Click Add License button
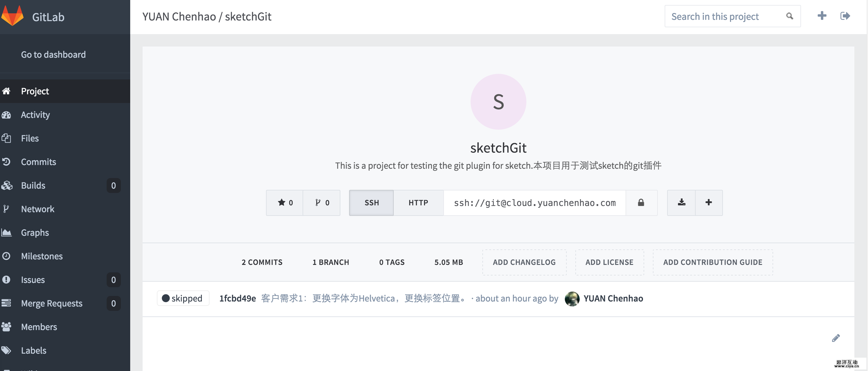The image size is (868, 371). (609, 262)
